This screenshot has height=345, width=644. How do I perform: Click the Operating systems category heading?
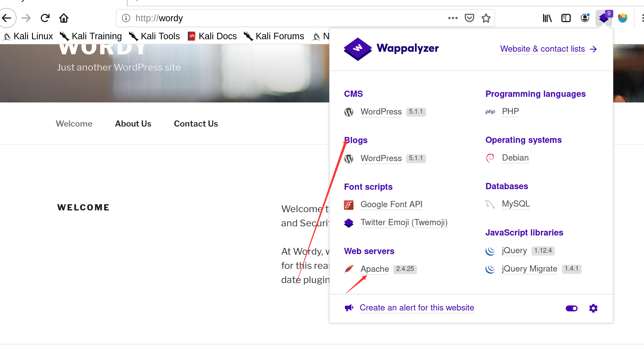(x=524, y=140)
